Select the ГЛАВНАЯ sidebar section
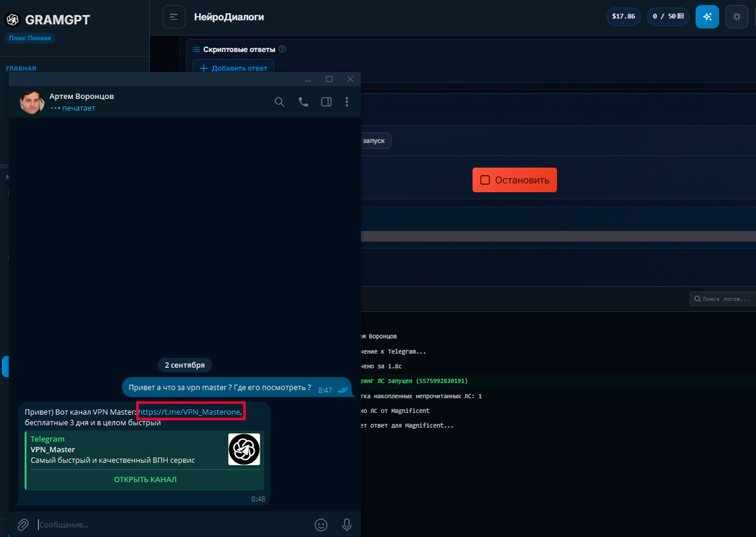The width and height of the screenshot is (756, 537). 21,69
